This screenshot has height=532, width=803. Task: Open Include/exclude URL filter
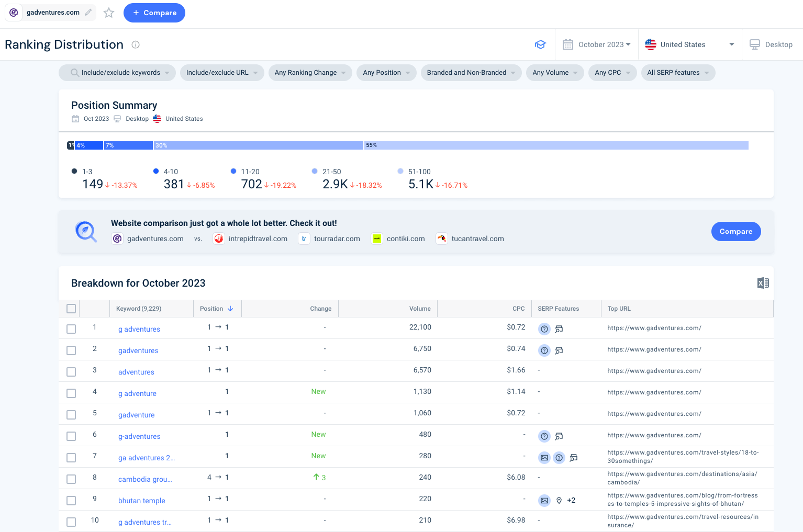222,73
